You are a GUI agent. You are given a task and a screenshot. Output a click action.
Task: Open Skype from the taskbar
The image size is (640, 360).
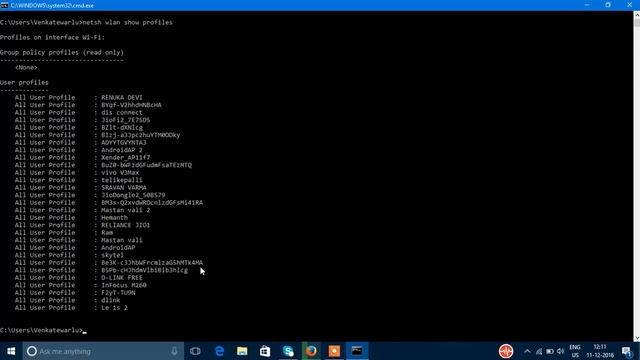coord(288,351)
